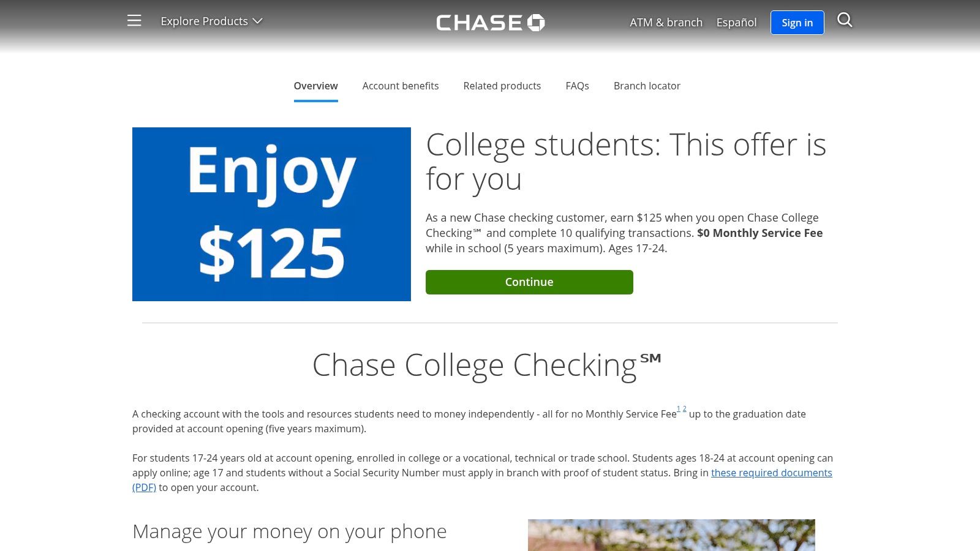Image resolution: width=980 pixels, height=551 pixels.
Task: Click the magnifying glass search icon
Action: [x=845, y=20]
